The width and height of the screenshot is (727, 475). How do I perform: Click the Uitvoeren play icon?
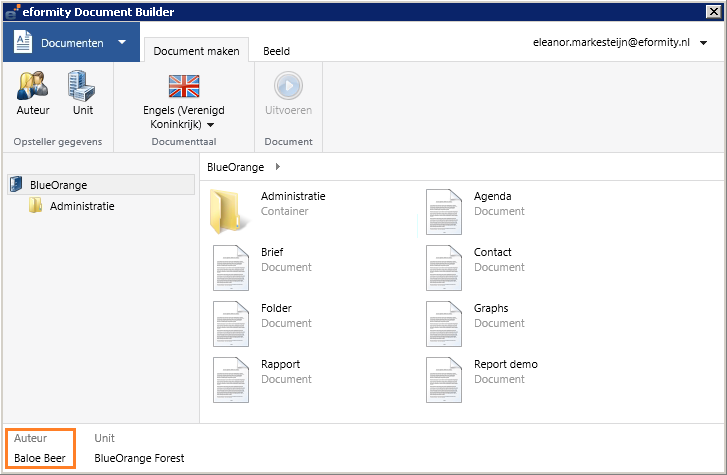[288, 85]
